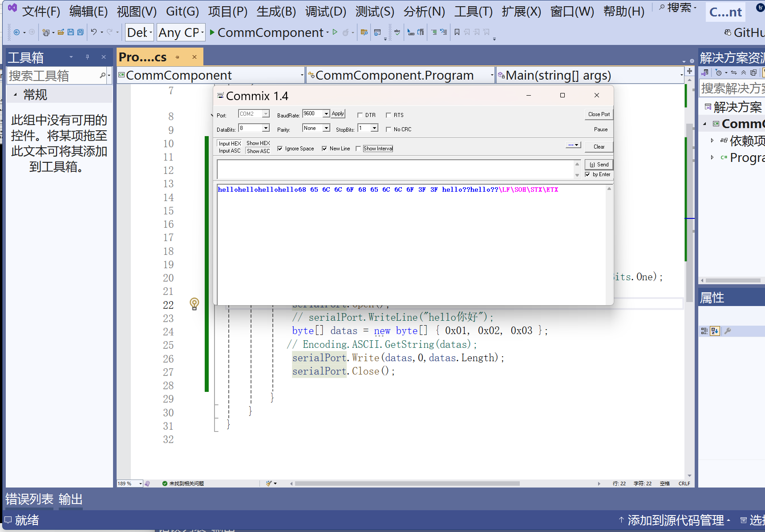Open the 文件(F) menu

pyautogui.click(x=41, y=11)
